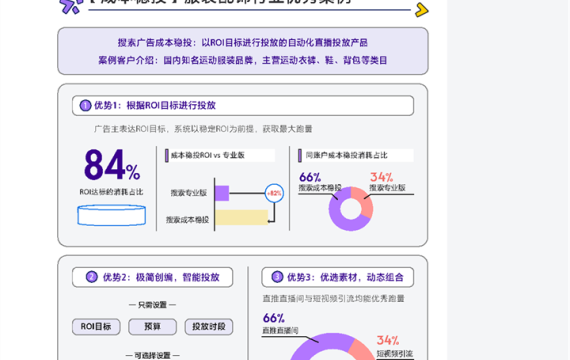
Task: Click the purple star icon beside the title
Action: pos(71,6)
